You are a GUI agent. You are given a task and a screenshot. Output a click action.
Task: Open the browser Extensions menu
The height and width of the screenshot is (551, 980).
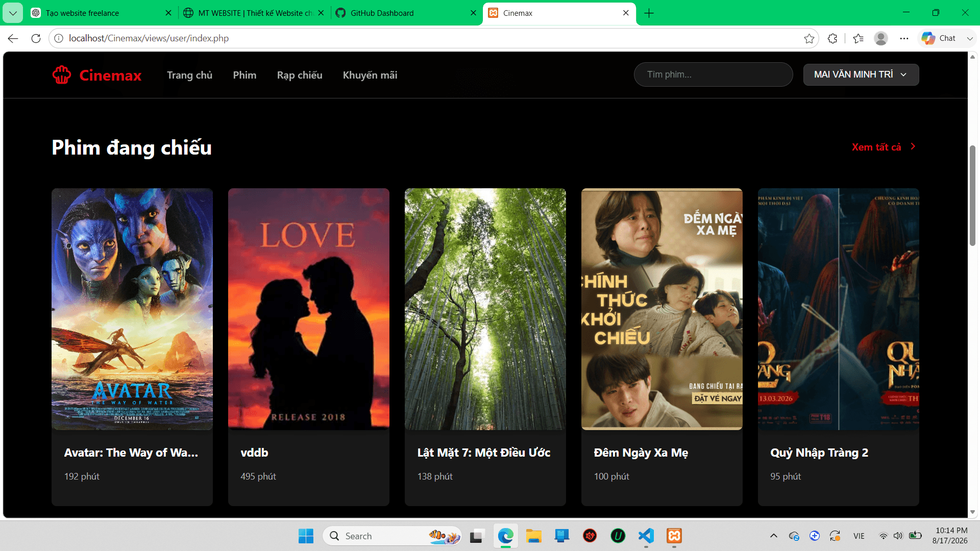(832, 38)
